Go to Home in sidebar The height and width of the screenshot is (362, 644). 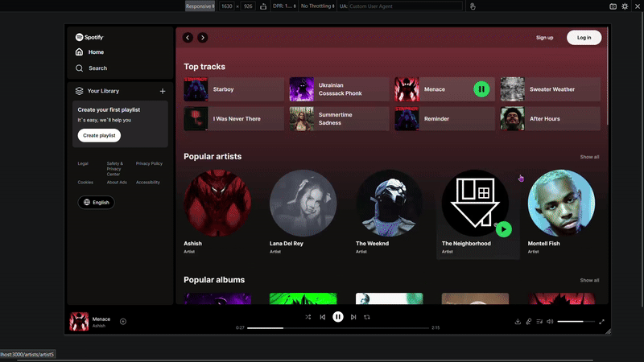pyautogui.click(x=89, y=52)
